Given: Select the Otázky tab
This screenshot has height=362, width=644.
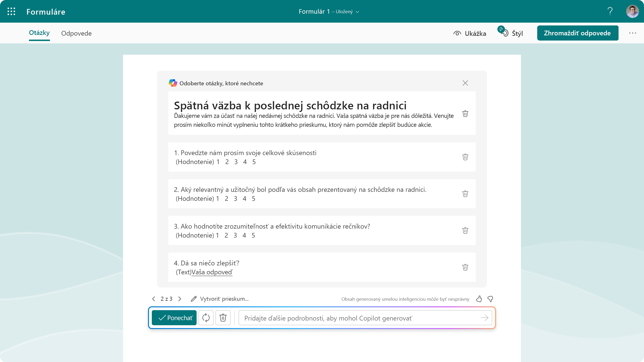Looking at the screenshot, I should pos(39,33).
